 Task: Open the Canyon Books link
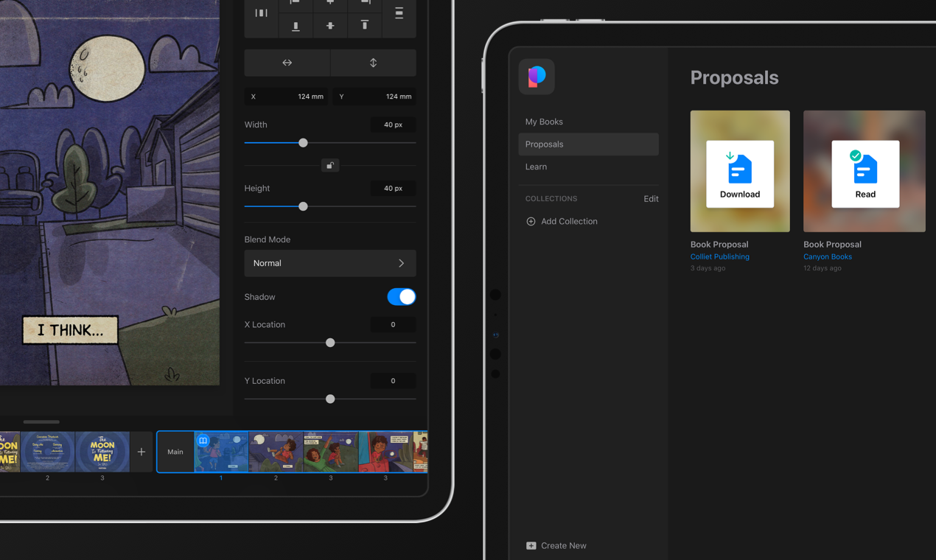(827, 256)
